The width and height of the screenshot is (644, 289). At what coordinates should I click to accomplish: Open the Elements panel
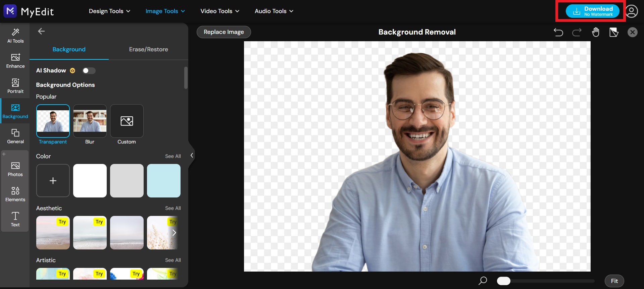(15, 194)
